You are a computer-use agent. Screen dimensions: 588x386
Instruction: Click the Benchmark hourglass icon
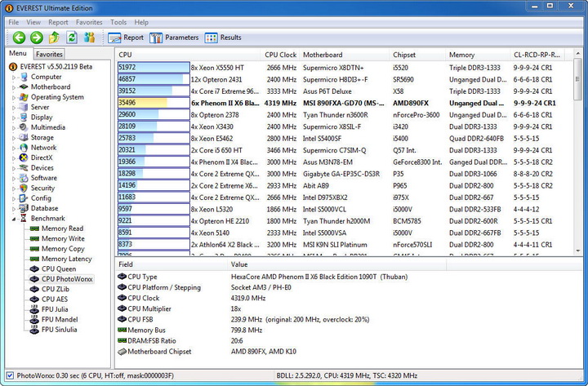point(24,219)
